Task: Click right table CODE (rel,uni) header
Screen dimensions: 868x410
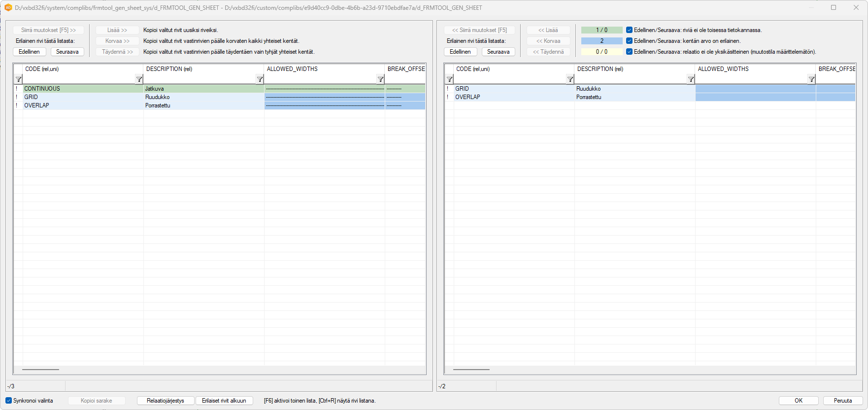Action: pyautogui.click(x=514, y=69)
